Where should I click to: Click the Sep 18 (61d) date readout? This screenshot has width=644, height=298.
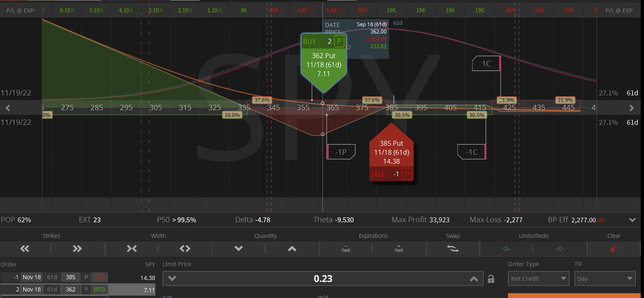372,24
